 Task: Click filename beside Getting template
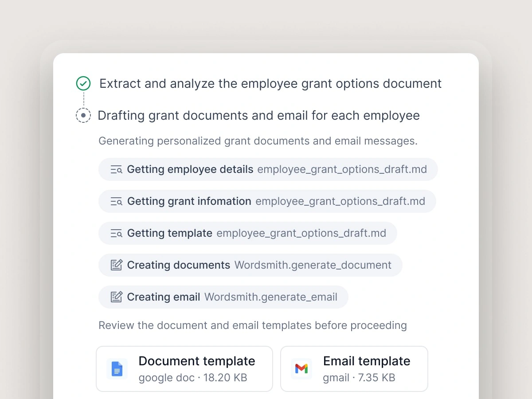301,233
